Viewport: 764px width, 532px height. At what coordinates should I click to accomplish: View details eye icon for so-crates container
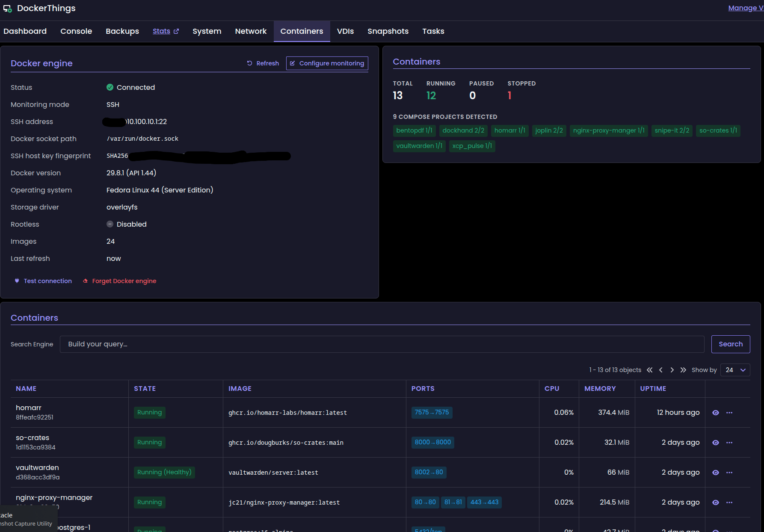(x=715, y=443)
